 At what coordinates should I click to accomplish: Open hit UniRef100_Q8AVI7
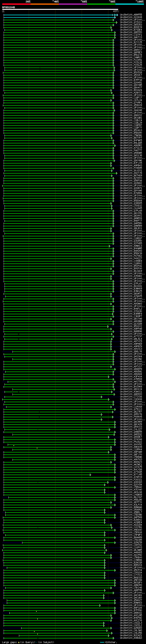coord(131,50)
